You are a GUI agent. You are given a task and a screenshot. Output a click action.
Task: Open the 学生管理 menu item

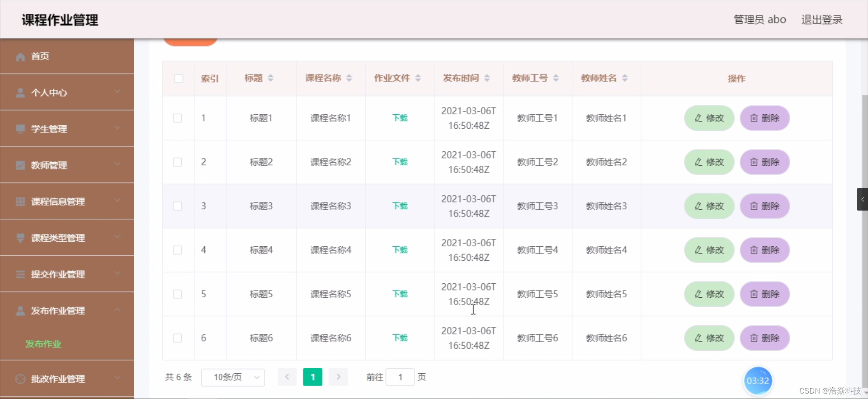coord(67,129)
